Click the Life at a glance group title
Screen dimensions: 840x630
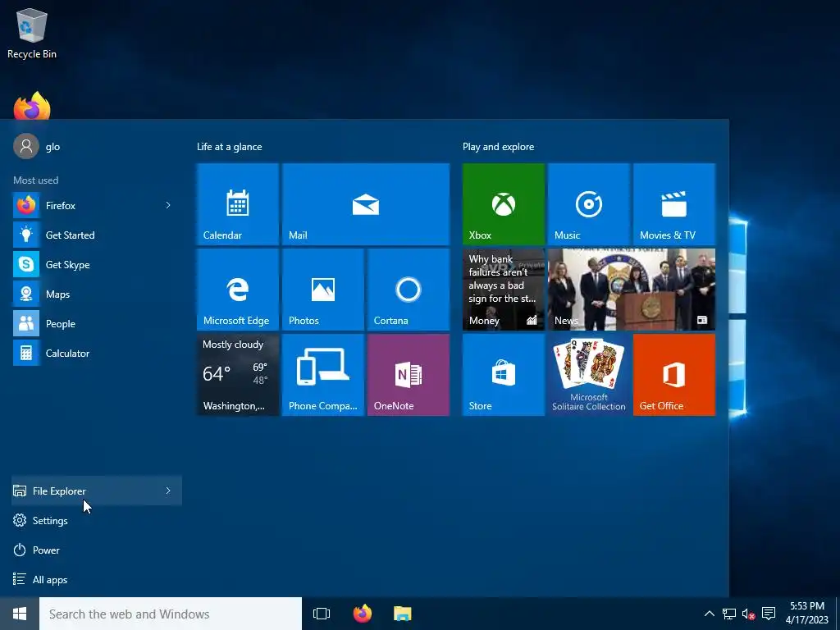(230, 147)
